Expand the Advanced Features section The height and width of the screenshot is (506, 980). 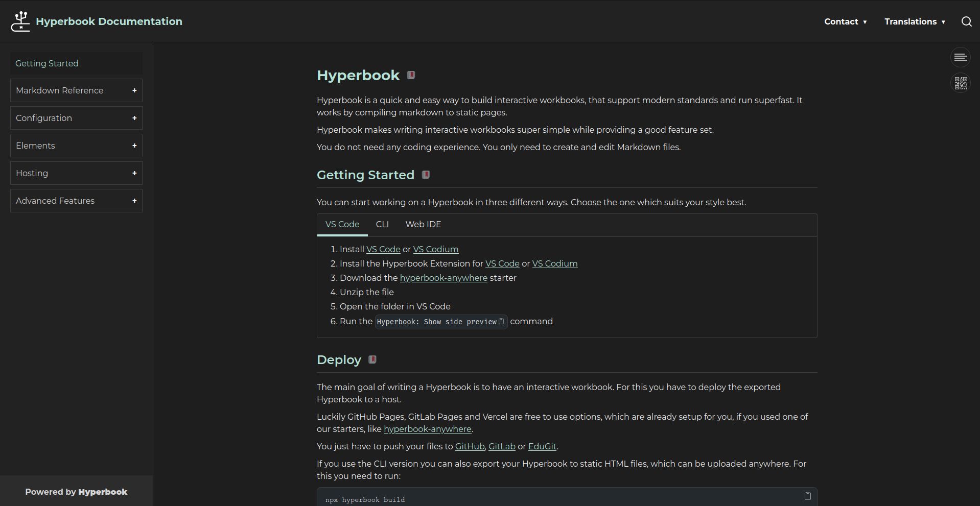(134, 201)
